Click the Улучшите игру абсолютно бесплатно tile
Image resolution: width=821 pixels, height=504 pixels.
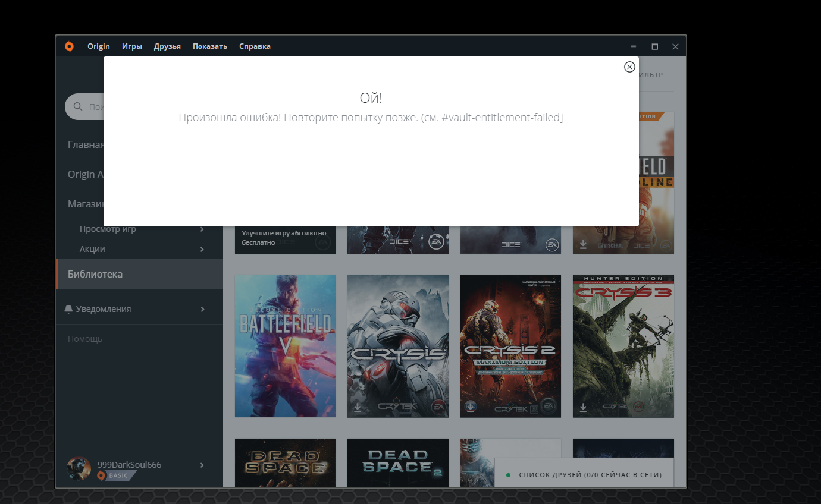(285, 240)
